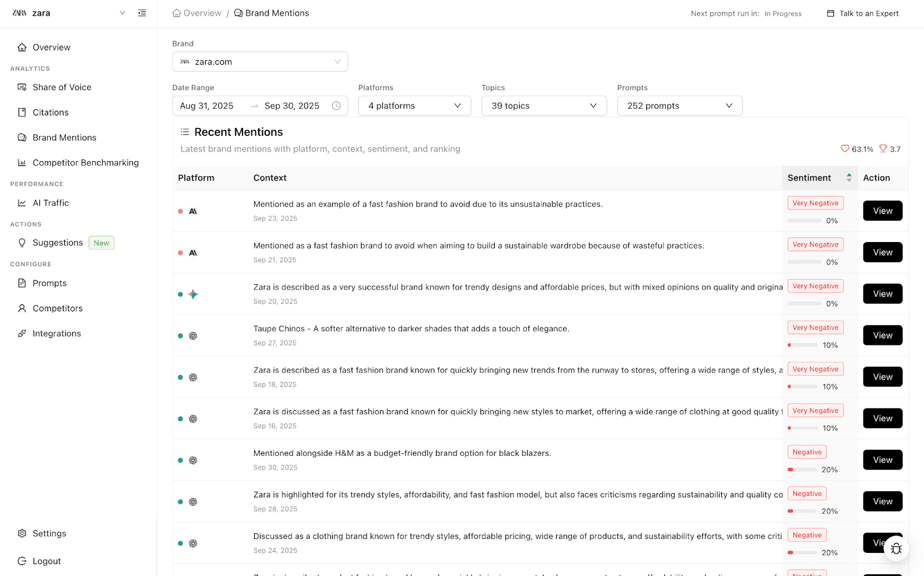View the Sep 20, 2025 mention

point(882,294)
